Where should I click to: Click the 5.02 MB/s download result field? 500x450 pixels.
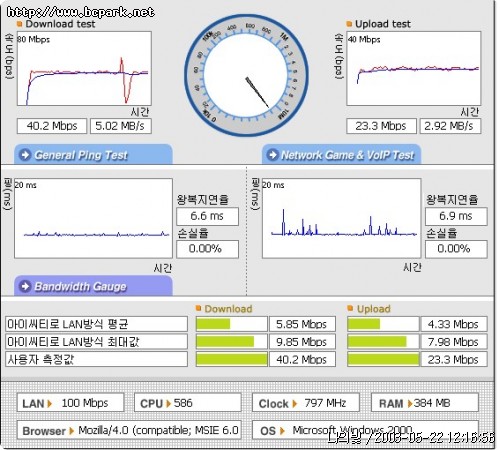[121, 126]
